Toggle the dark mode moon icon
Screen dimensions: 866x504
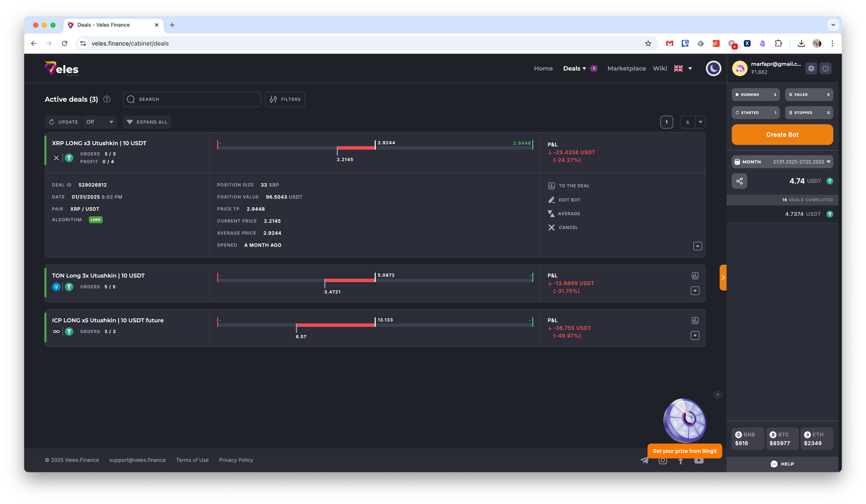tap(713, 68)
